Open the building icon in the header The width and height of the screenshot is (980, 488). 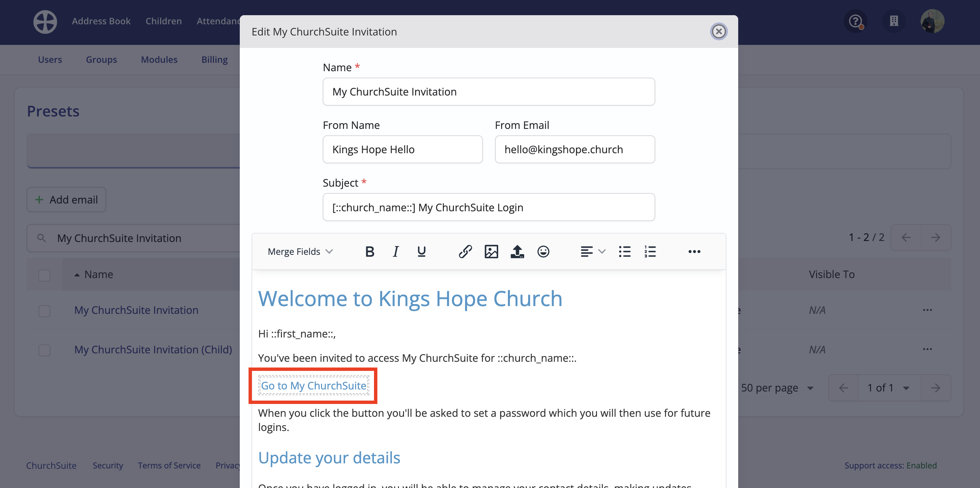pyautogui.click(x=894, y=21)
